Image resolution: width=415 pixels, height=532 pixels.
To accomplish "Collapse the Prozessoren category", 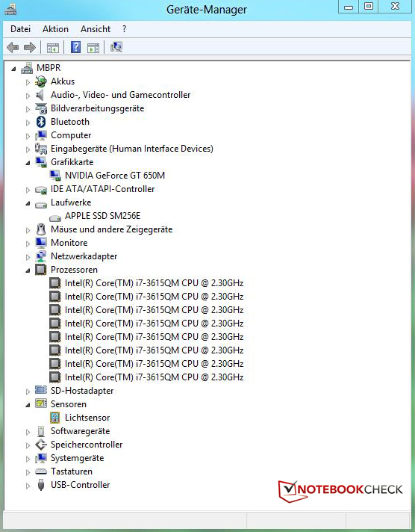I will tap(28, 270).
